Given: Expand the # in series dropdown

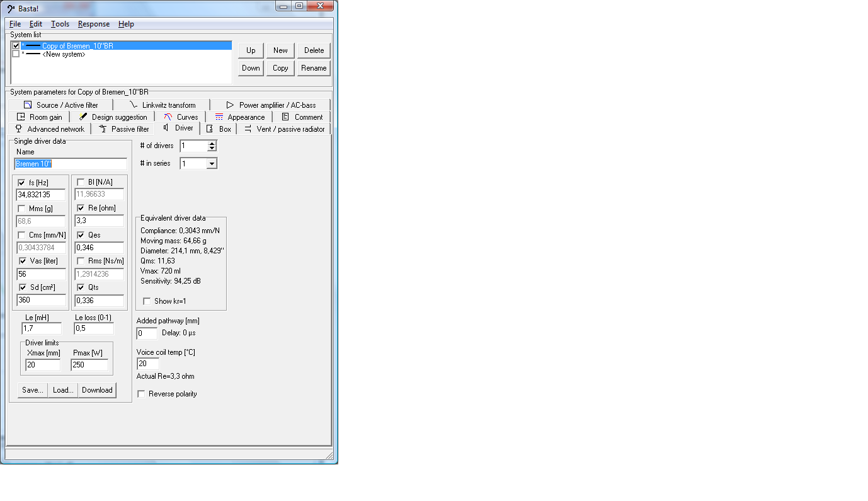Looking at the screenshot, I should (x=212, y=164).
